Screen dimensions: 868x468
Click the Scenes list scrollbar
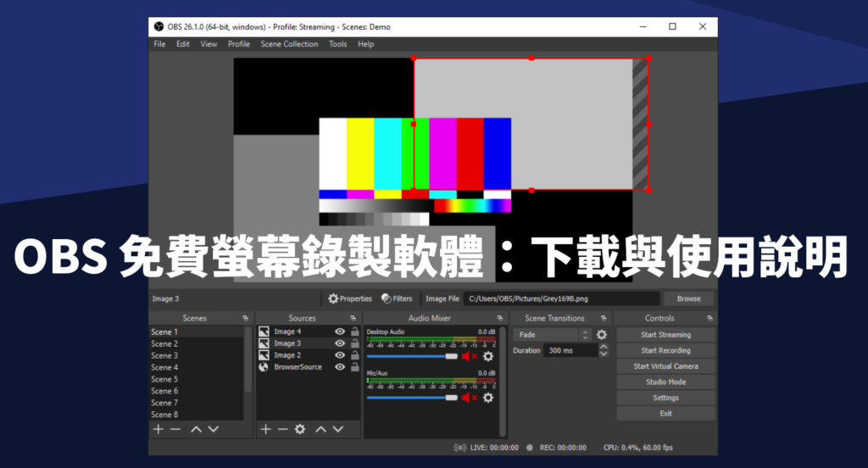pos(248,360)
